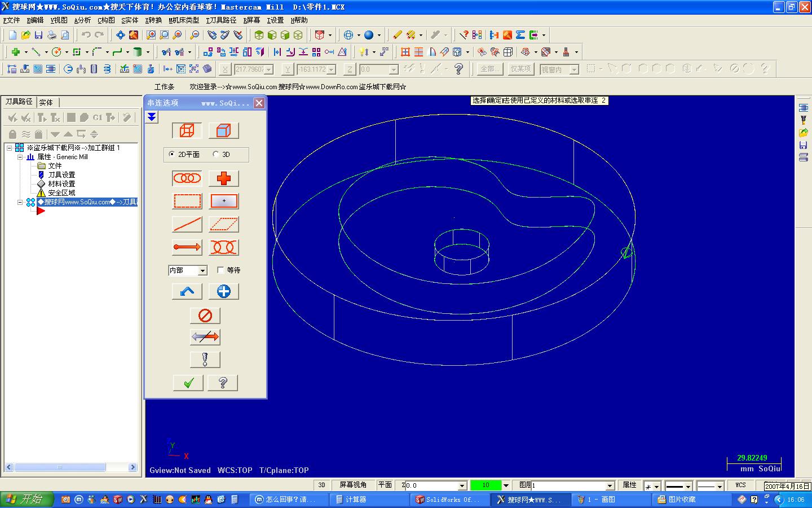This screenshot has width=812, height=508.
Task: Collapse the selected toolpath operation node
Action: pyautogui.click(x=20, y=202)
